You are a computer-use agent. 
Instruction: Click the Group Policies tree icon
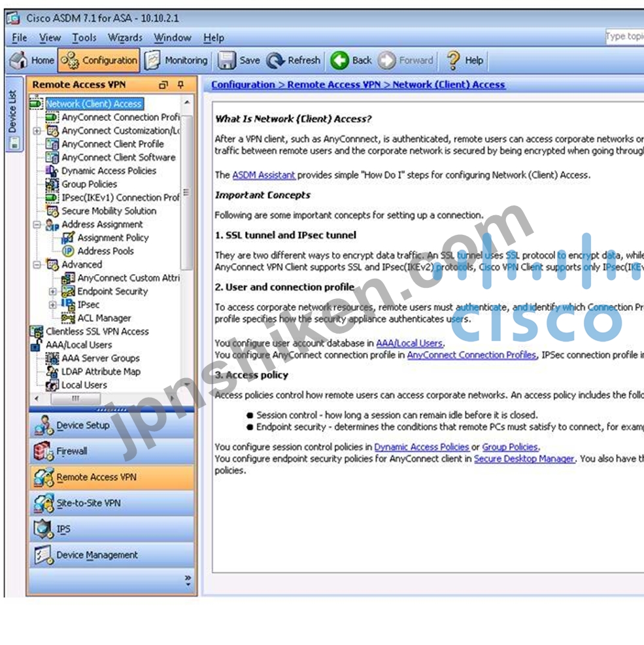(x=52, y=184)
